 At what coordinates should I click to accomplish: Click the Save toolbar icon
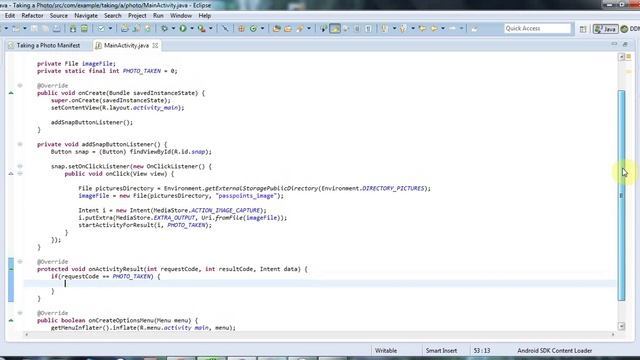pos(34,29)
